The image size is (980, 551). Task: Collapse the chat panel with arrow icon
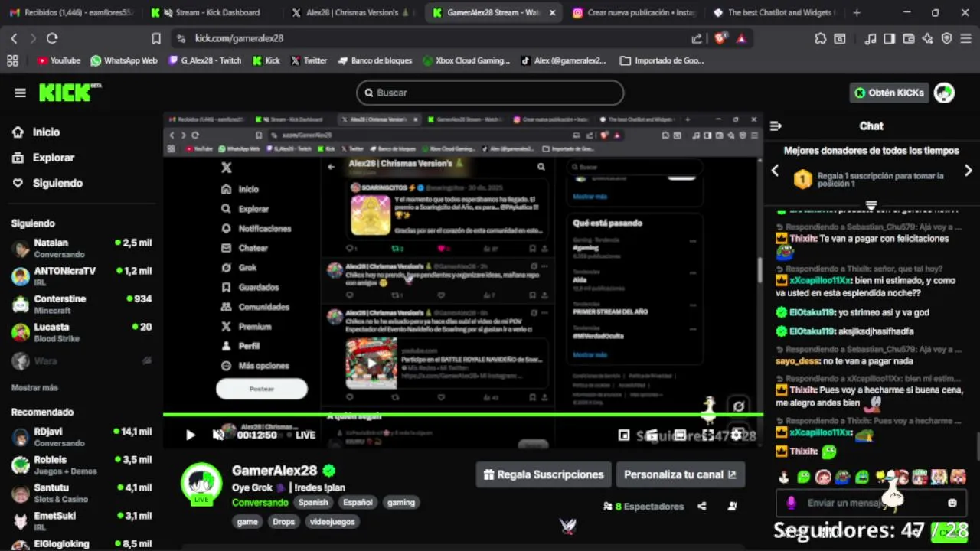click(776, 126)
